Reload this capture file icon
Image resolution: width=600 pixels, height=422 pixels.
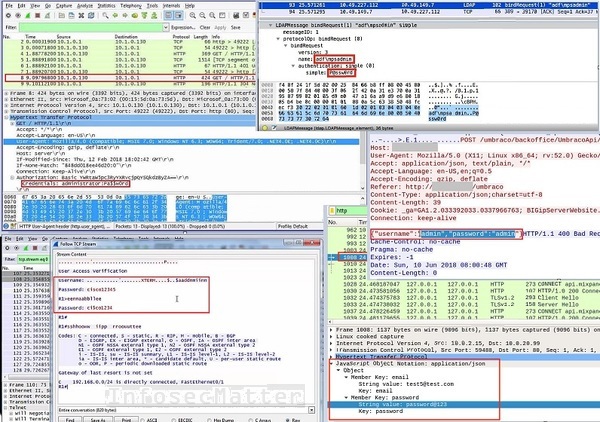click(91, 15)
